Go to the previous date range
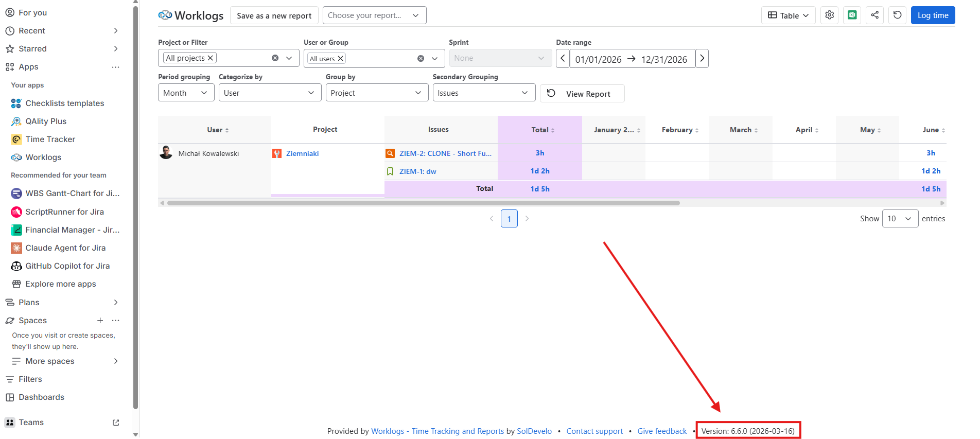980x439 pixels. [x=563, y=59]
